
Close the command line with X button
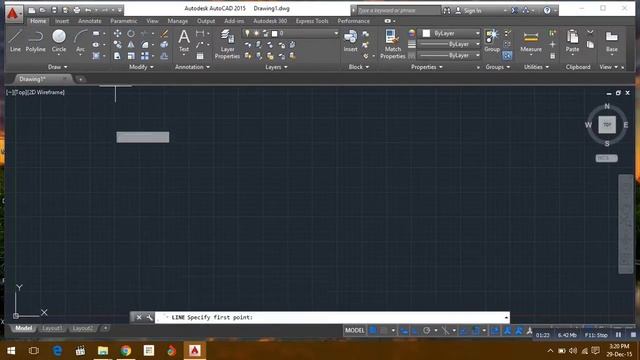click(x=139, y=317)
